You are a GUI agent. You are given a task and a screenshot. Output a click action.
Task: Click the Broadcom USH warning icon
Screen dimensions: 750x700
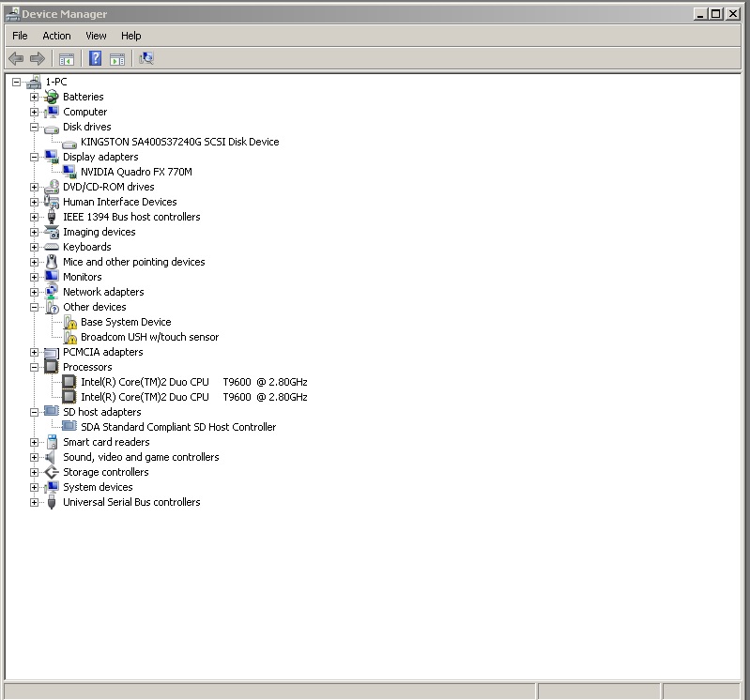(x=69, y=337)
